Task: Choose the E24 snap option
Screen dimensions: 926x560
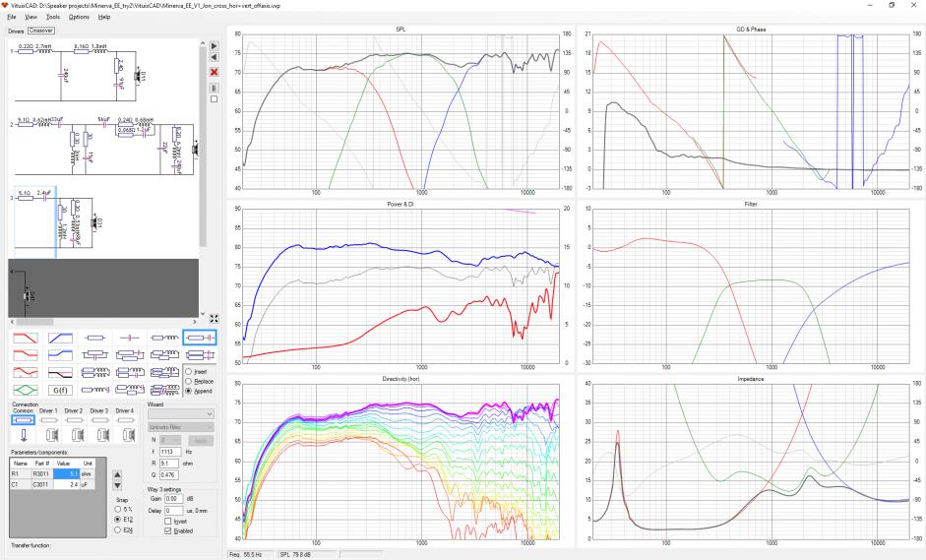Action: pos(117,529)
